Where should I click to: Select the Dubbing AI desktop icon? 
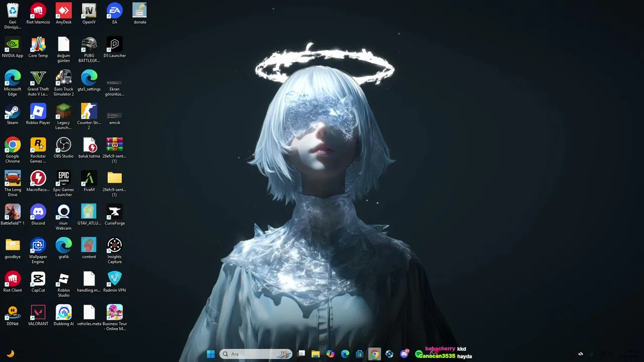64,312
